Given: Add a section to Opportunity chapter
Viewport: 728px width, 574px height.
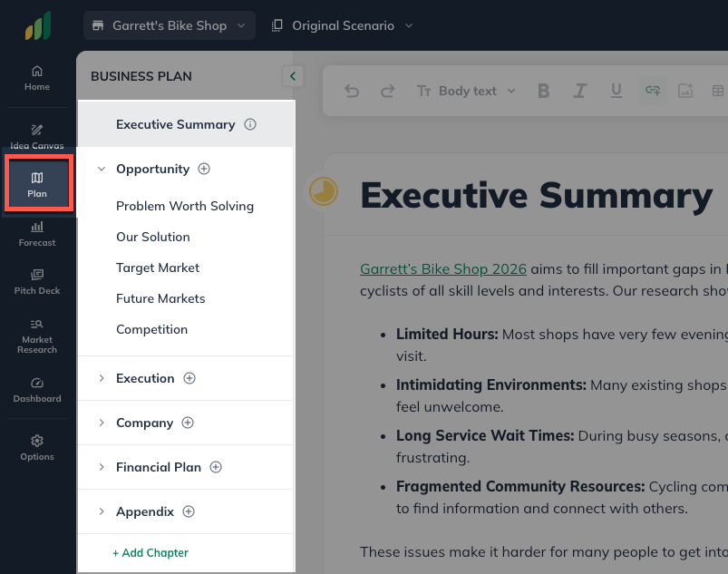Looking at the screenshot, I should click(204, 169).
